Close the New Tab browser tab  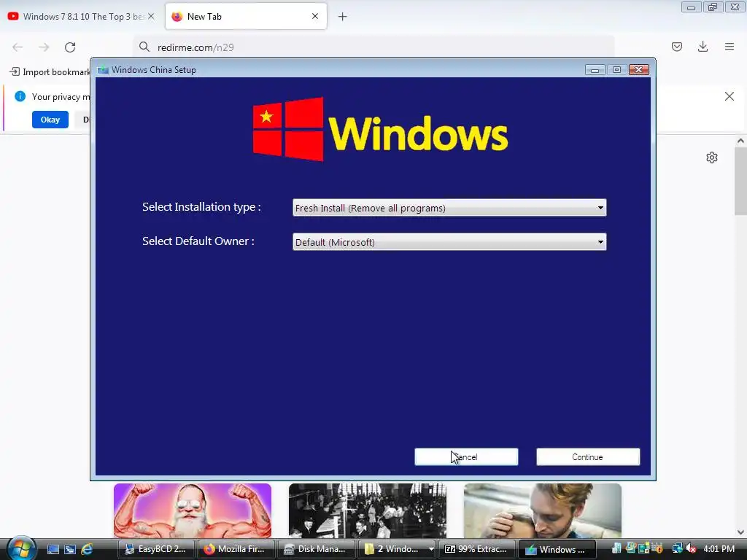point(315,16)
